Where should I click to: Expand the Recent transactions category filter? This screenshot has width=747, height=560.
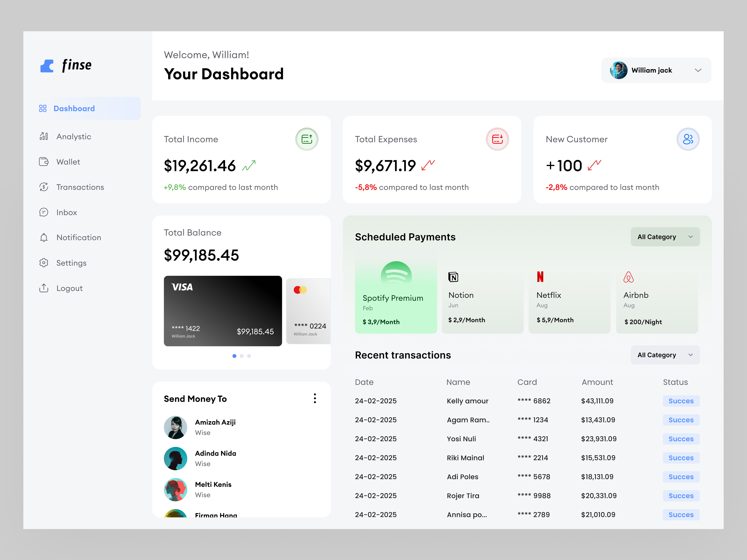tap(665, 355)
